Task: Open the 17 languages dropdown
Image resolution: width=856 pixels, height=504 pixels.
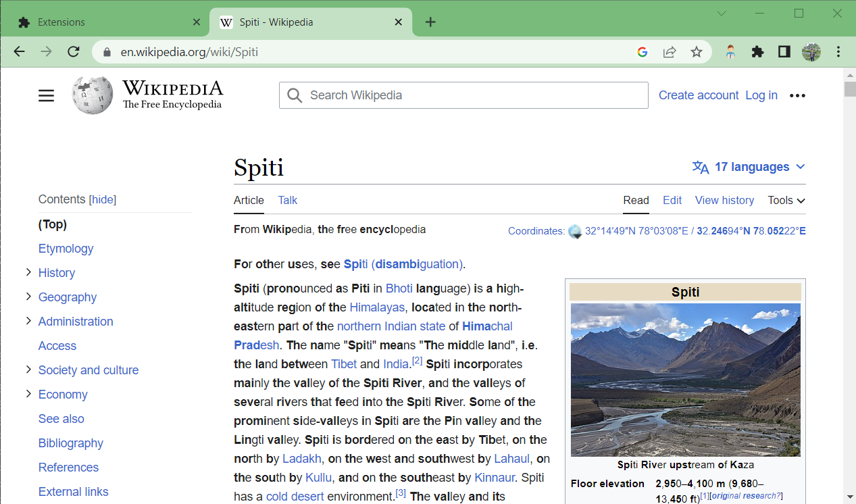Action: (x=760, y=167)
